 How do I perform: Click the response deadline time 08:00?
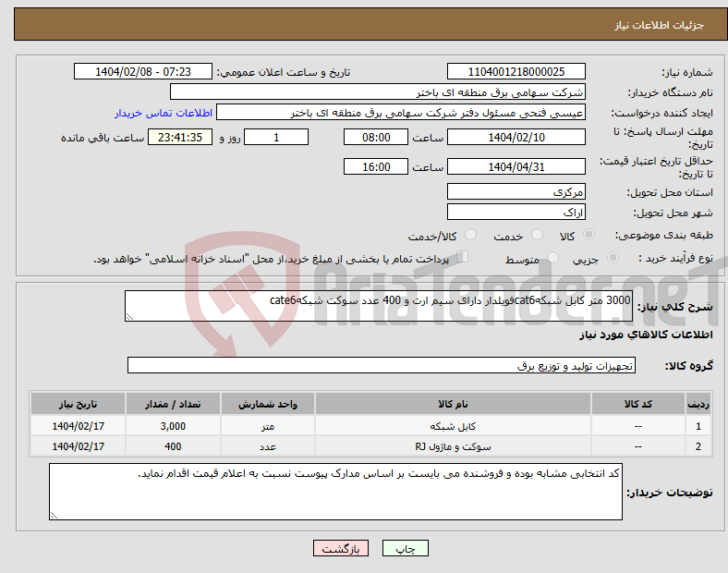tap(376, 137)
